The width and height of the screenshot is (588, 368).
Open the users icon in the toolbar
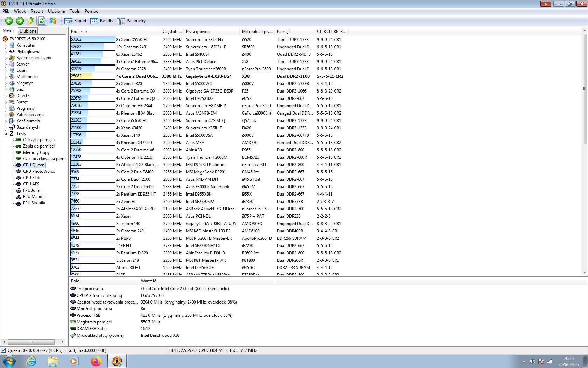[53, 21]
